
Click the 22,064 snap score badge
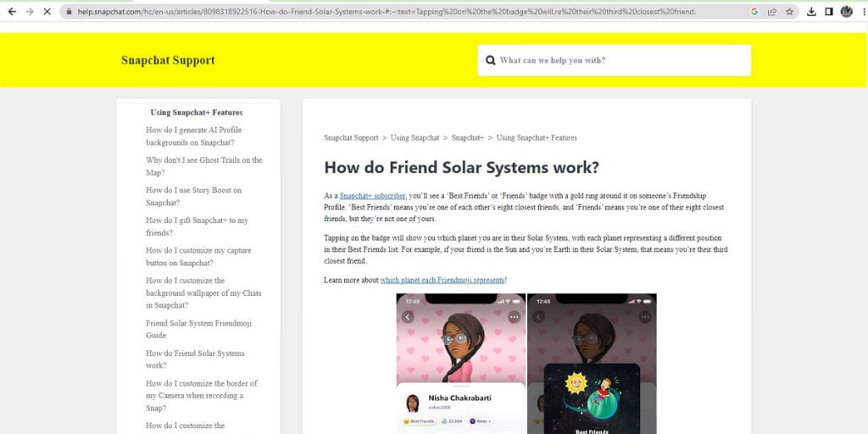coord(453,421)
